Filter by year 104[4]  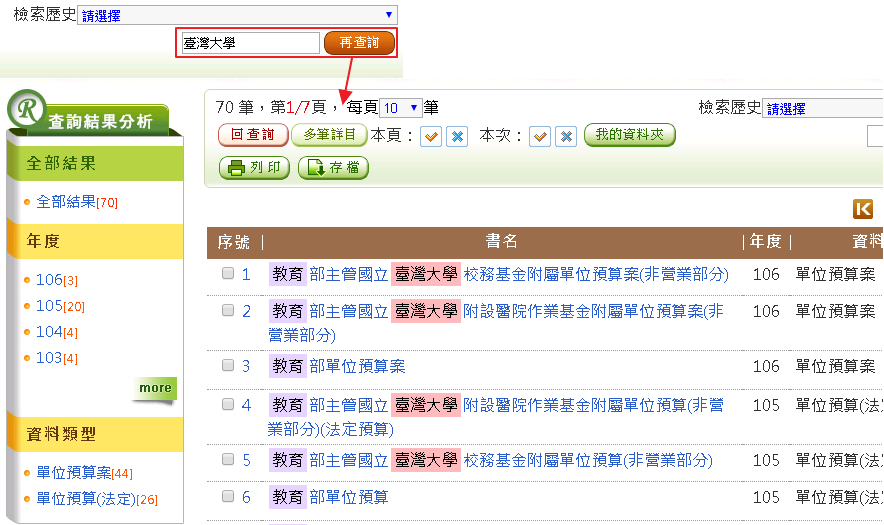[57, 332]
